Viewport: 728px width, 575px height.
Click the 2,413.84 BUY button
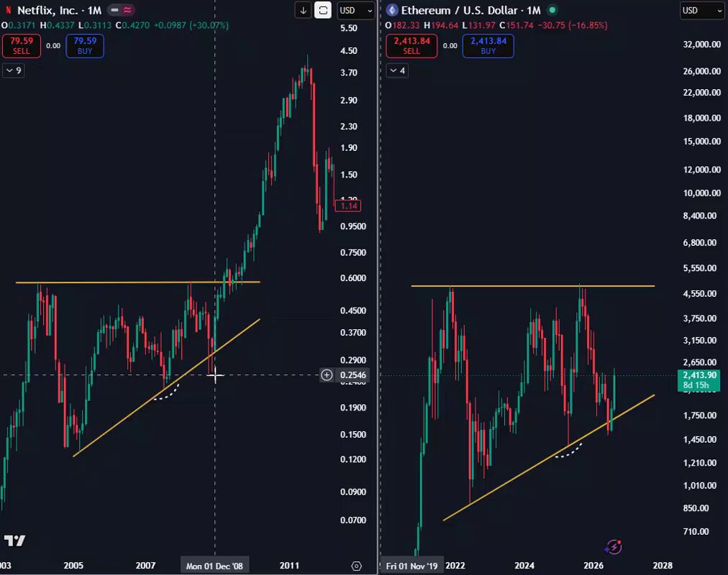(488, 45)
